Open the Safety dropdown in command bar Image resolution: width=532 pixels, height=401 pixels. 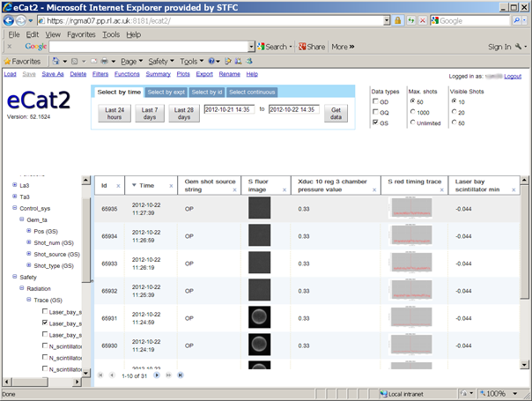pos(161,62)
